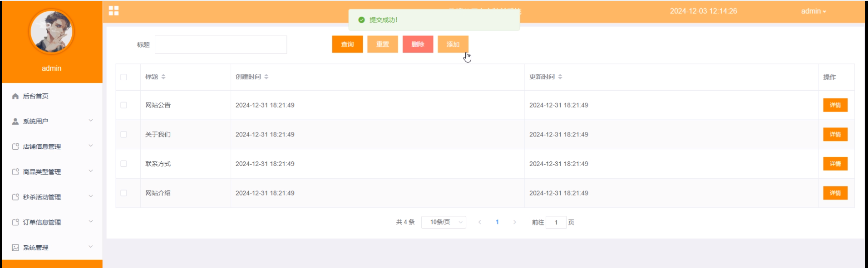Open 订单信息管理 menu item
This screenshot has height=268, width=868.
(x=52, y=222)
